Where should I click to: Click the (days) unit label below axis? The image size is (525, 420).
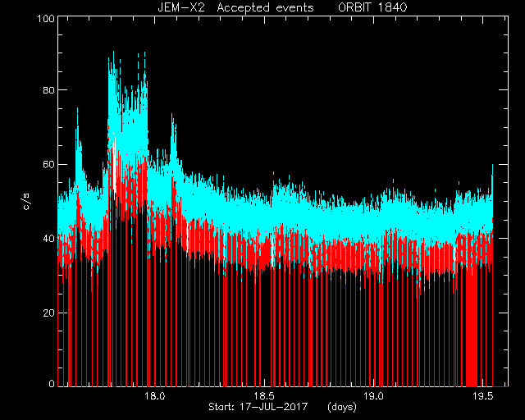coord(342,407)
